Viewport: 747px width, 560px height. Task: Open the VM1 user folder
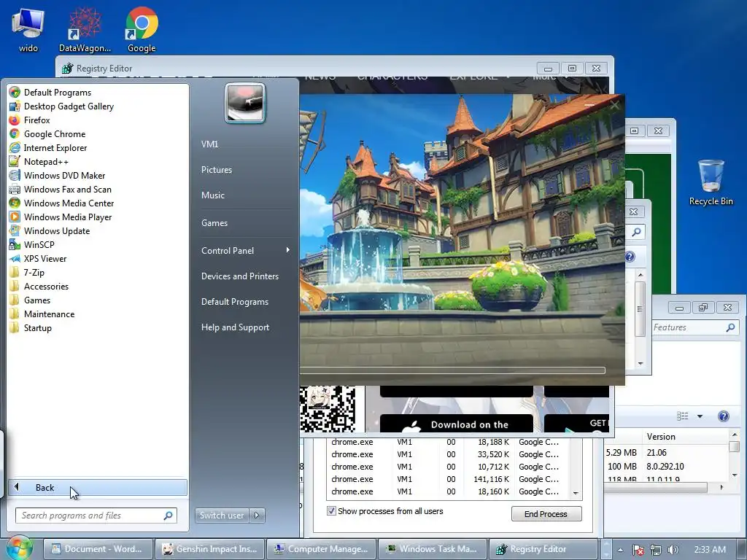(209, 144)
